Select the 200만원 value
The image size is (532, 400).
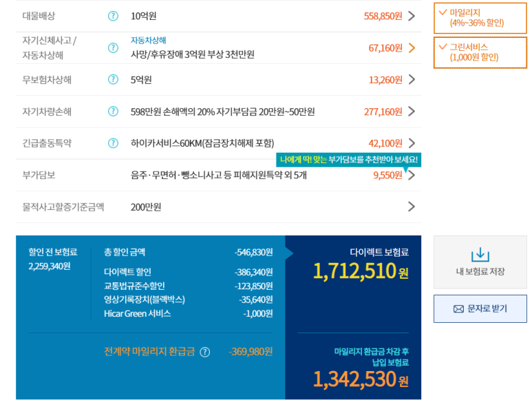pos(146,207)
